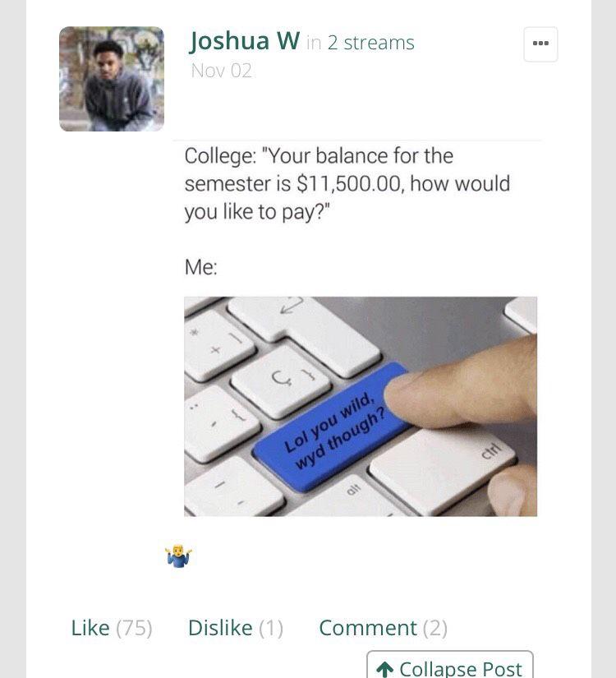Click the "Me:" line of the post
The height and width of the screenshot is (678, 616).
point(201,267)
